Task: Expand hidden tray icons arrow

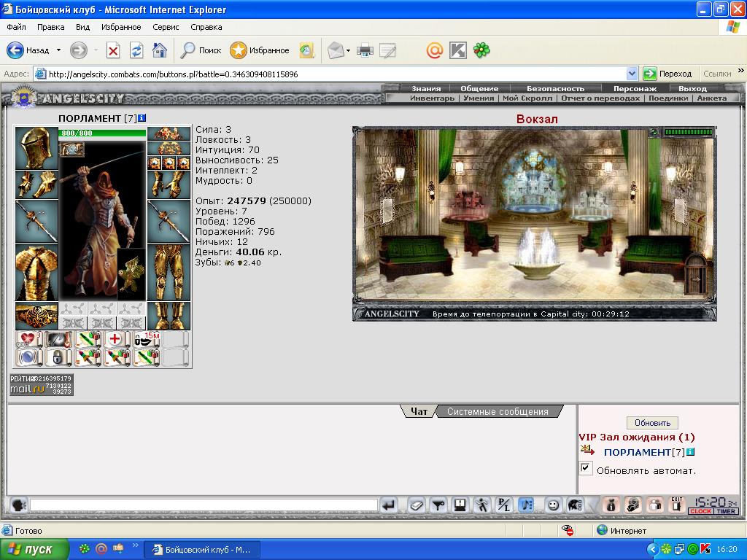Action: (x=652, y=549)
